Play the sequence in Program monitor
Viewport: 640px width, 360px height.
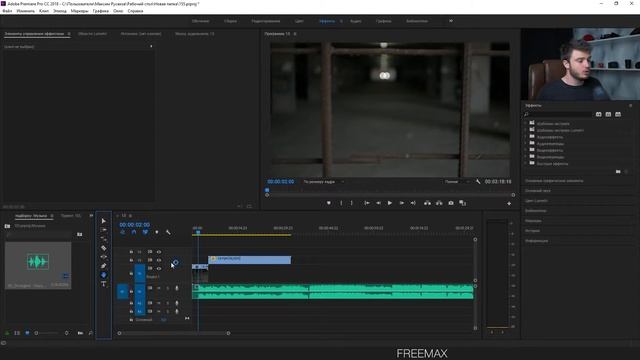coord(390,203)
